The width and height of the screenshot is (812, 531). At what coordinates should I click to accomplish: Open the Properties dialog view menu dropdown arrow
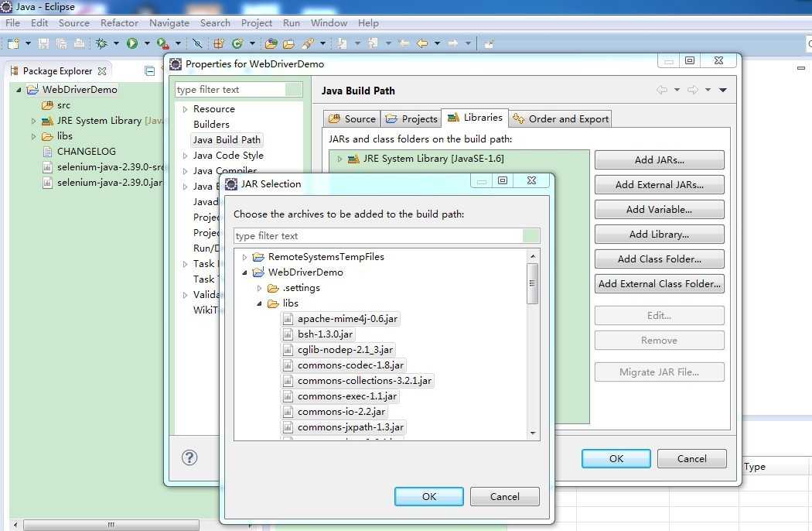click(723, 90)
